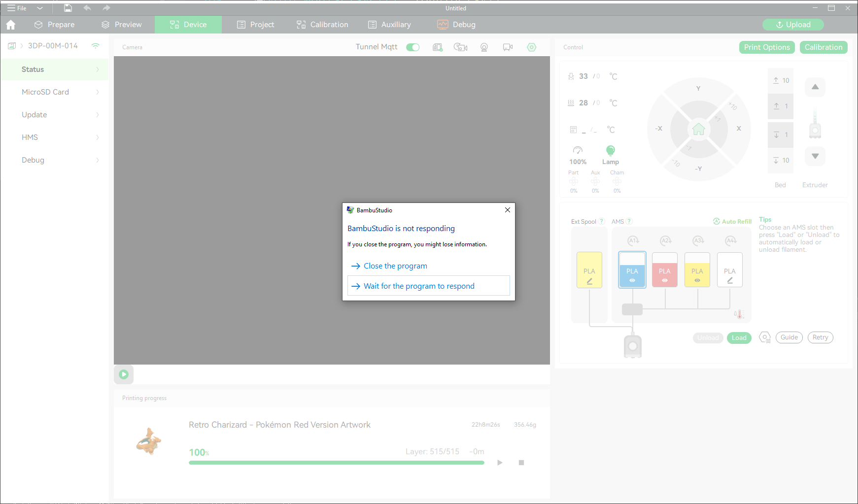Expand the Status row chevron
This screenshot has height=504, width=858.
pos(98,69)
